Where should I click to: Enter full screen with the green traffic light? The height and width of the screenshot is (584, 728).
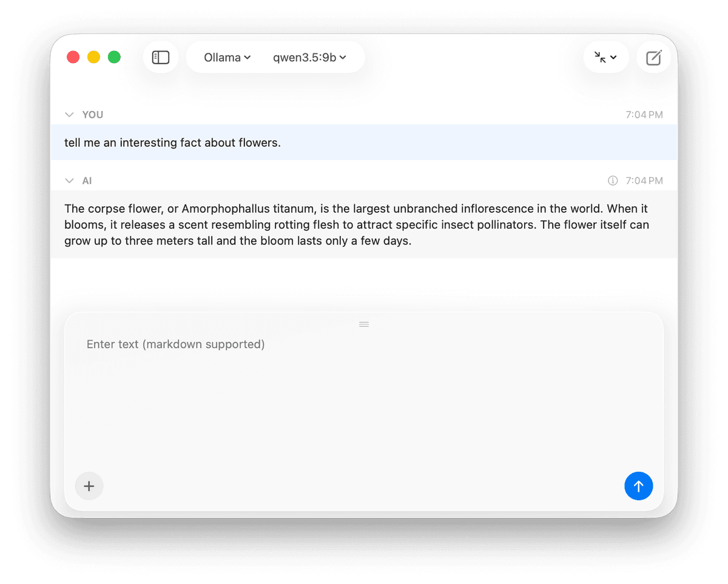(x=113, y=56)
